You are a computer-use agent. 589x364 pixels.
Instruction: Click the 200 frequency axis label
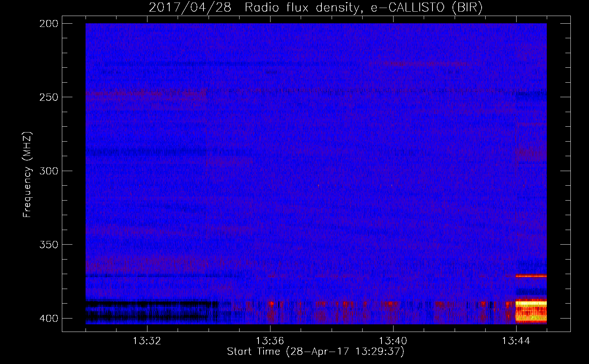click(49, 24)
